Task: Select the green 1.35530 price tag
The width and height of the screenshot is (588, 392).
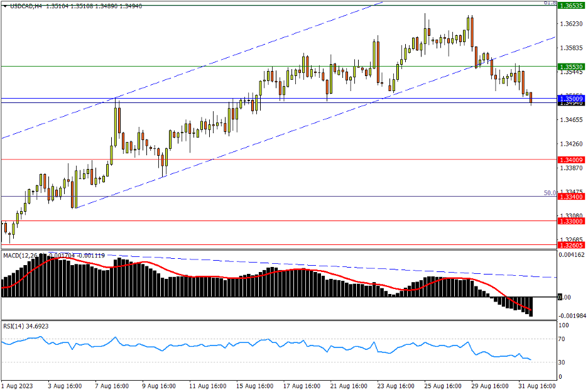Action: pos(571,67)
